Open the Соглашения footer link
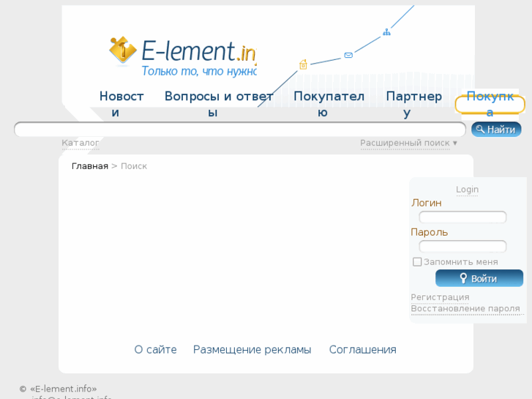This screenshot has height=399, width=532. (x=363, y=349)
